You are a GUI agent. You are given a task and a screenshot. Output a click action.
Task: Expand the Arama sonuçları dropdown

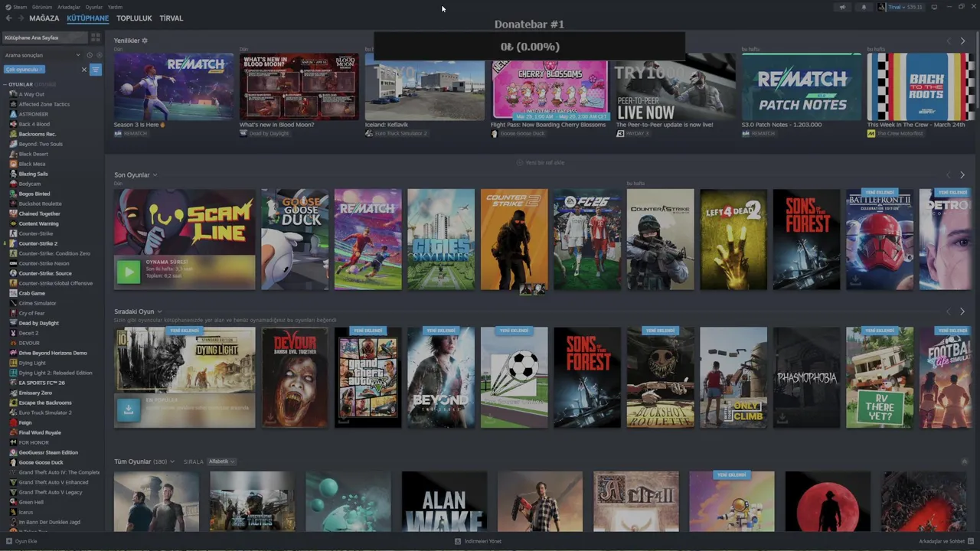click(x=77, y=55)
